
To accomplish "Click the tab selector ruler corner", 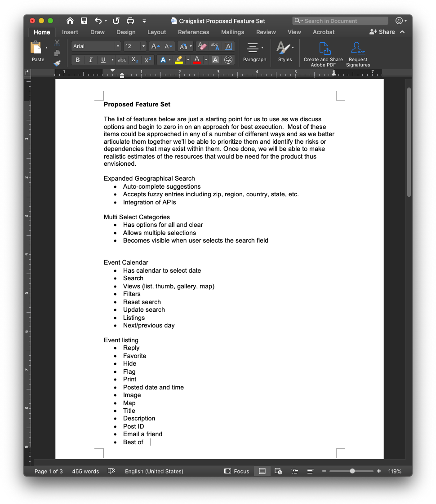I will [27, 72].
